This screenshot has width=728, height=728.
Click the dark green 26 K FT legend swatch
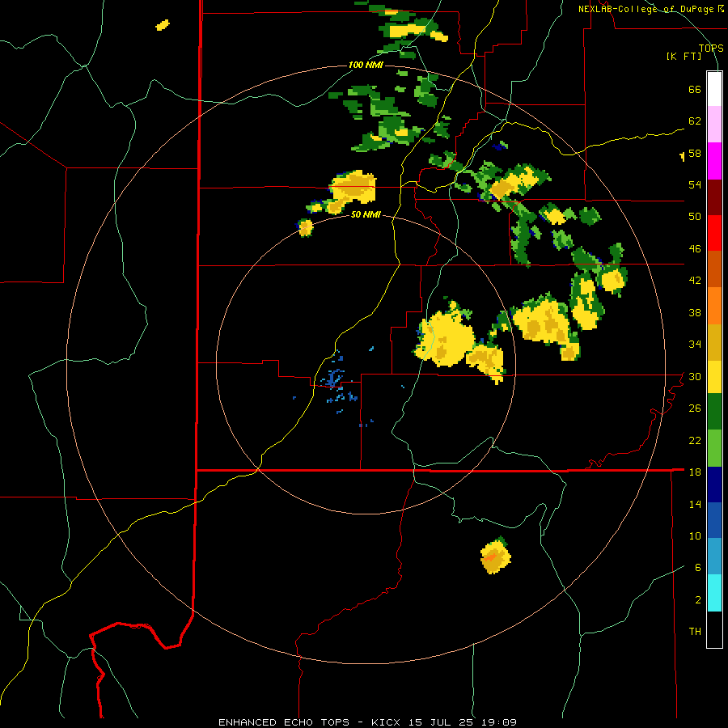(x=714, y=412)
